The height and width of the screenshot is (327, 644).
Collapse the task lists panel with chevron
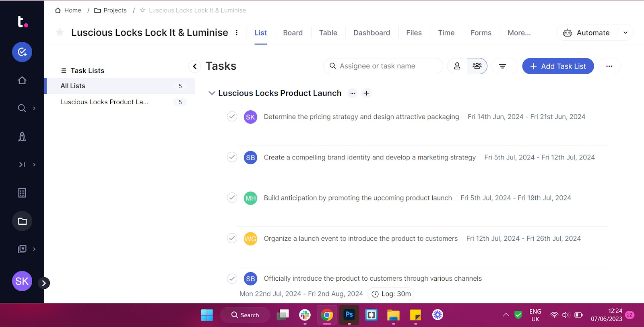[195, 66]
